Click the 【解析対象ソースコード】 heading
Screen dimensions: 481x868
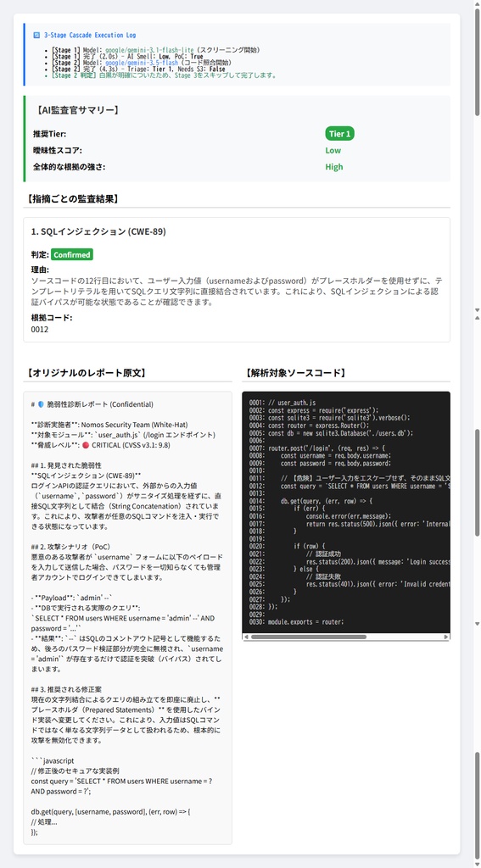295,373
